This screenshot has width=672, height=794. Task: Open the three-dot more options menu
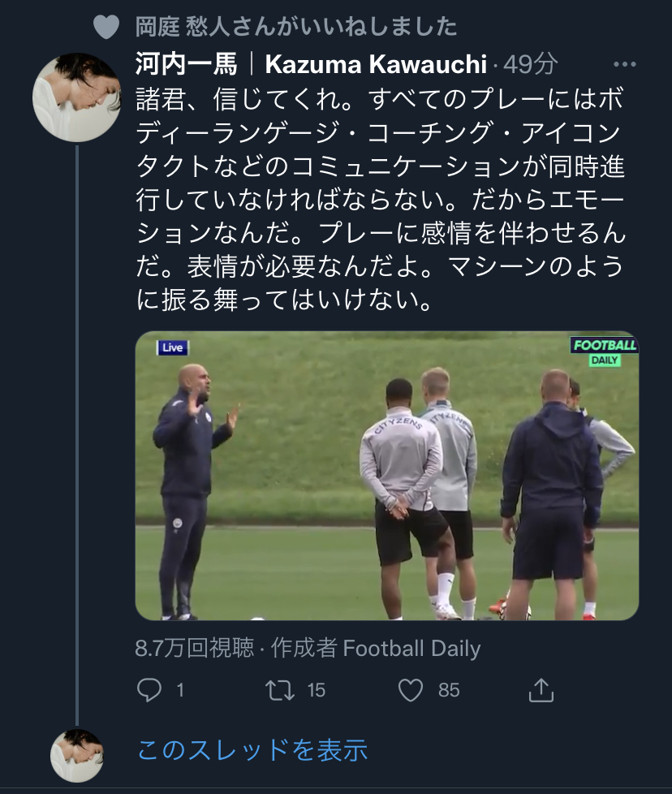coord(624,64)
